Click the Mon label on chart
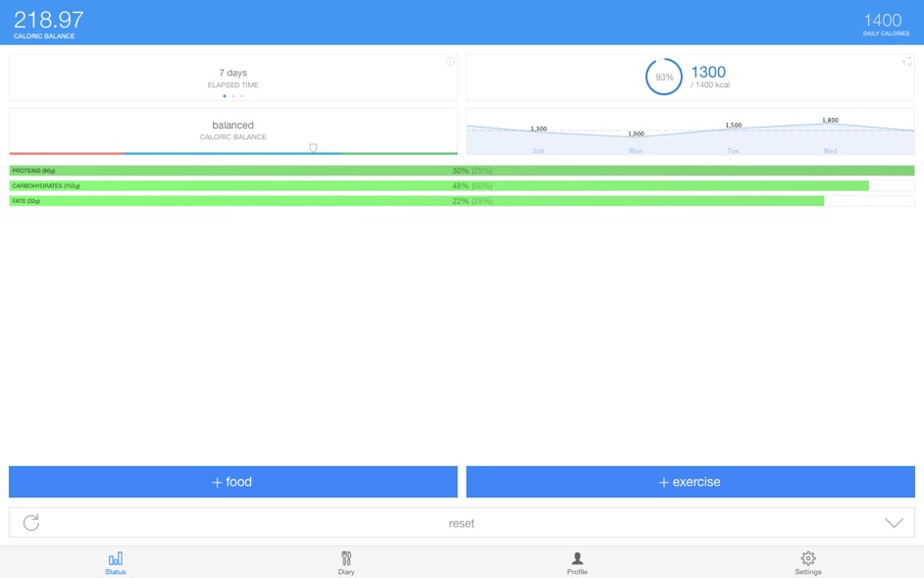The image size is (924, 578). click(636, 151)
